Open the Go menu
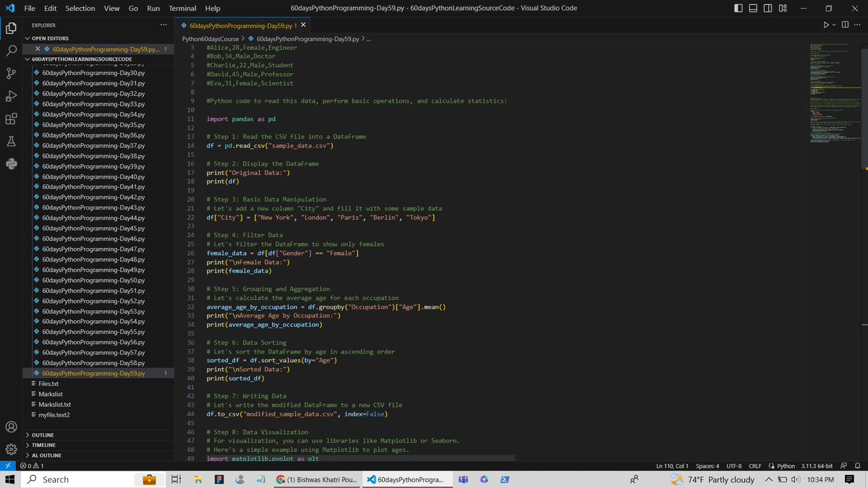This screenshot has height=488, width=868. pyautogui.click(x=133, y=8)
